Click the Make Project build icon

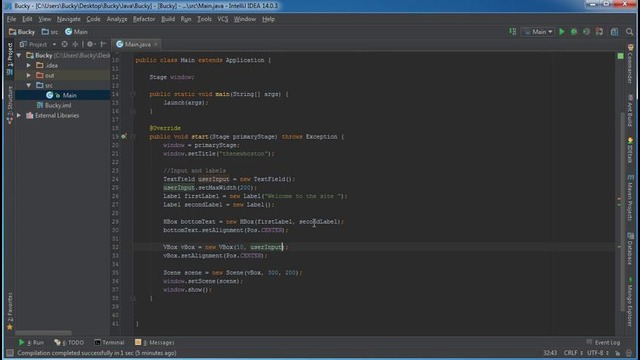(x=513, y=31)
